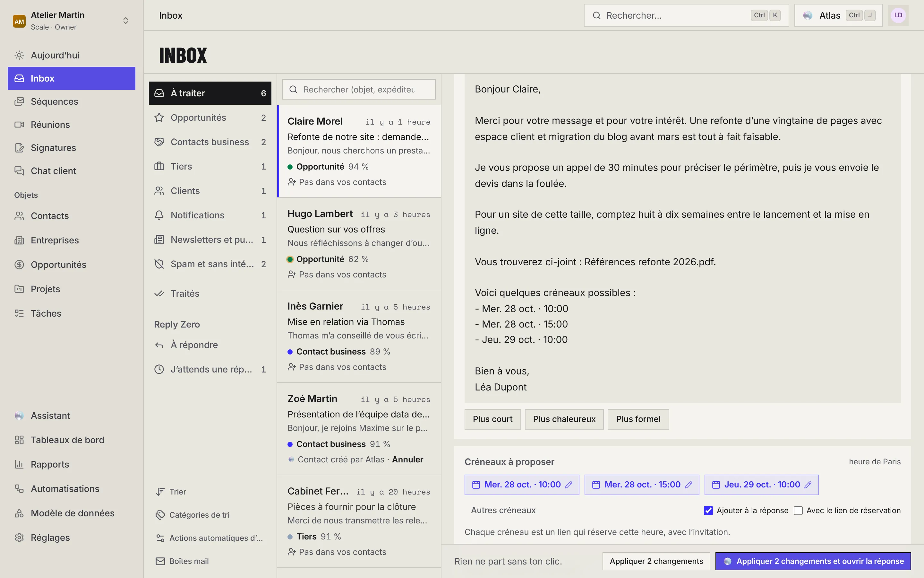
Task: Edit the Mer. 28 oct. 10:00 slot pencil
Action: click(x=569, y=485)
